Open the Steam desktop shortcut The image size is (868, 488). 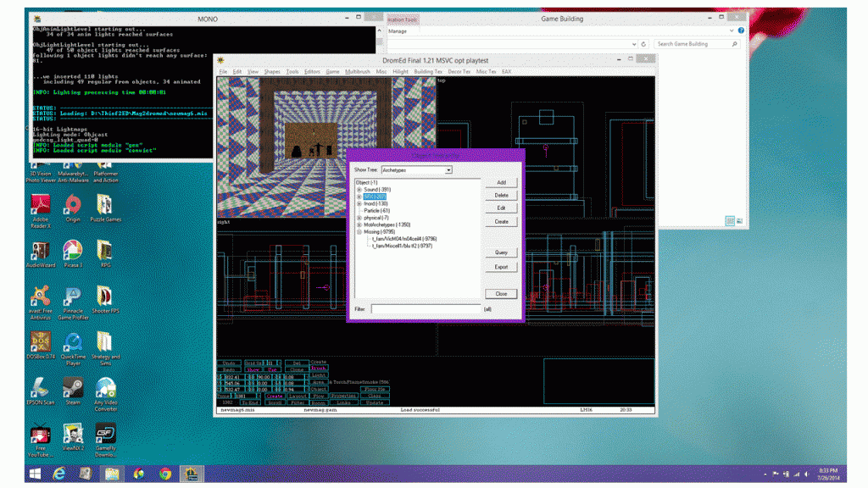click(72, 388)
